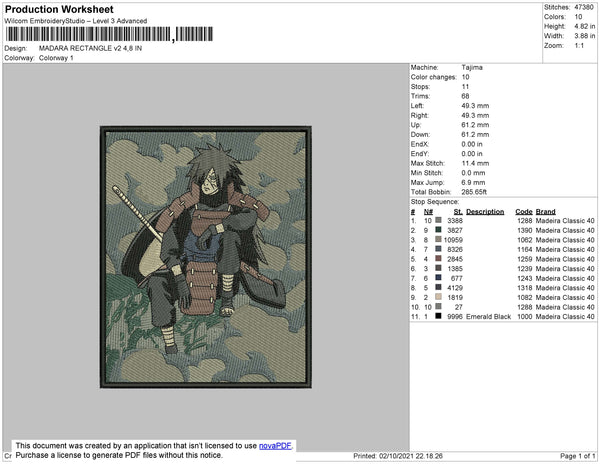Click the 'Page 1 of 1' footer text

click(x=577, y=456)
